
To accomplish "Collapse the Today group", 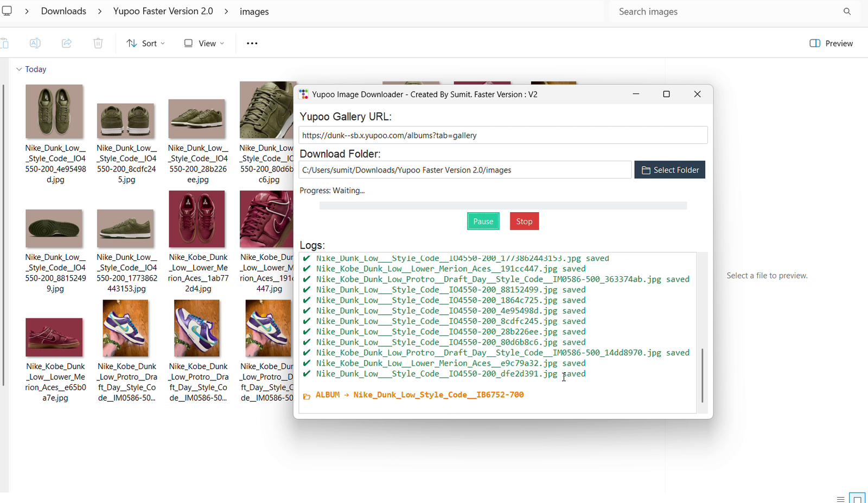I will click(19, 69).
